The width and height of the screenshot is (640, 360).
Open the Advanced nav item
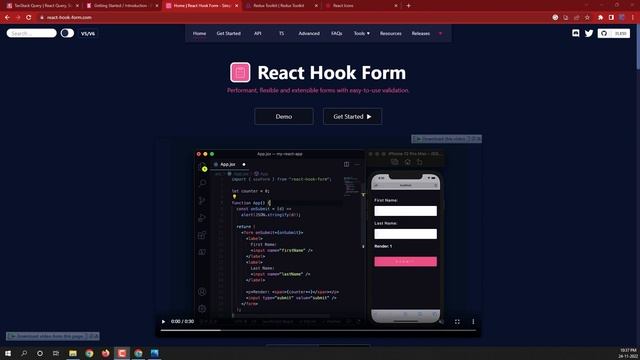coord(309,33)
